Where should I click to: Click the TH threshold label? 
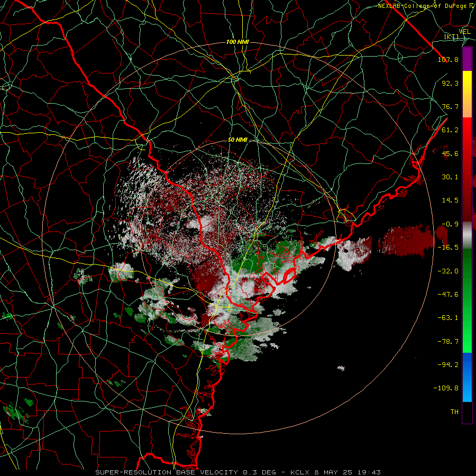point(454,411)
